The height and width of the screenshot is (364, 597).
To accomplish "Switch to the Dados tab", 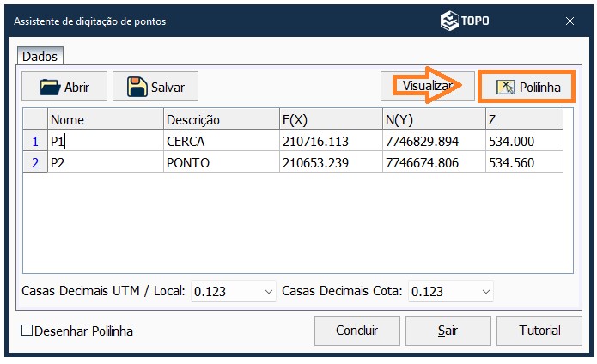I will point(40,57).
